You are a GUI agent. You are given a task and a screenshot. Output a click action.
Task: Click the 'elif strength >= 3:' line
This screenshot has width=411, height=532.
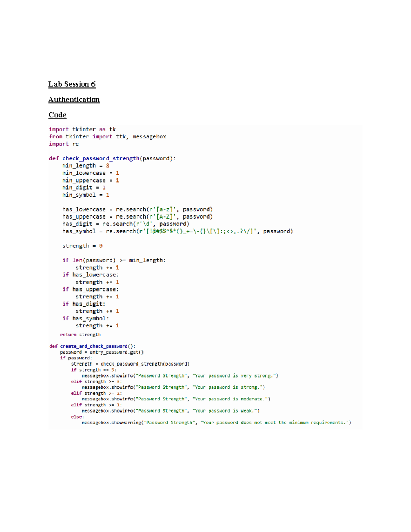(96, 381)
